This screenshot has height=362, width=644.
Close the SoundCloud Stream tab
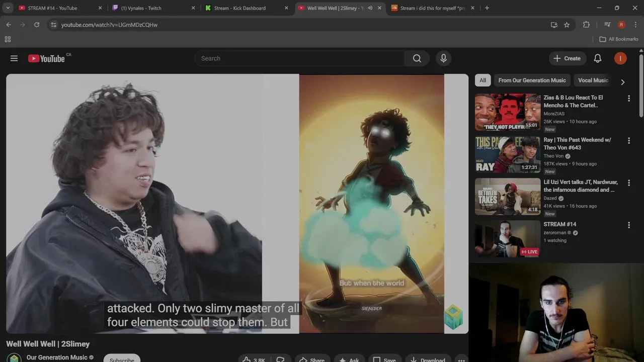point(472,8)
